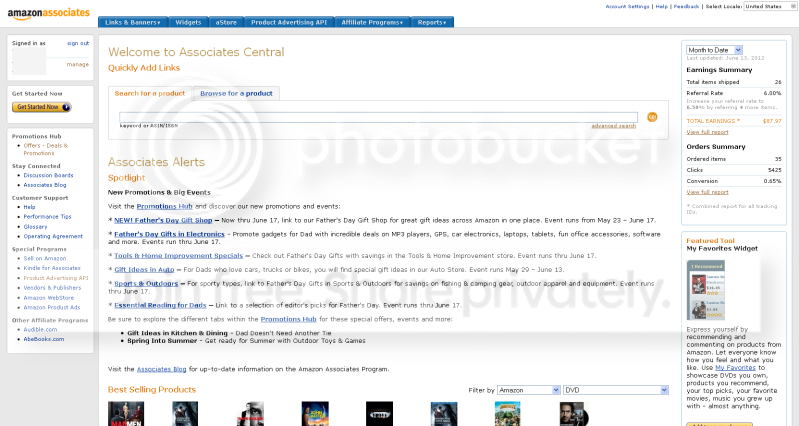Click the TOTAL EARNINGS amount $87.97

[772, 121]
